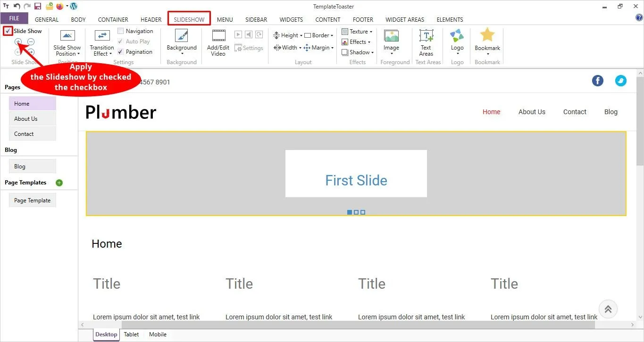Viewport: 644px width, 342px height.
Task: Enable the Navigation checkbox
Action: 121,31
